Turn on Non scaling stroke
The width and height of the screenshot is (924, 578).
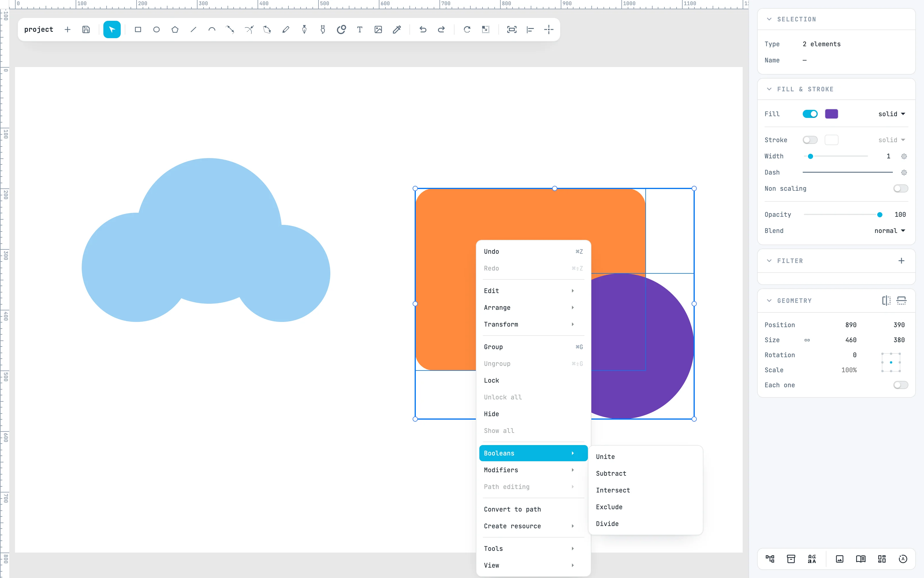coord(900,188)
